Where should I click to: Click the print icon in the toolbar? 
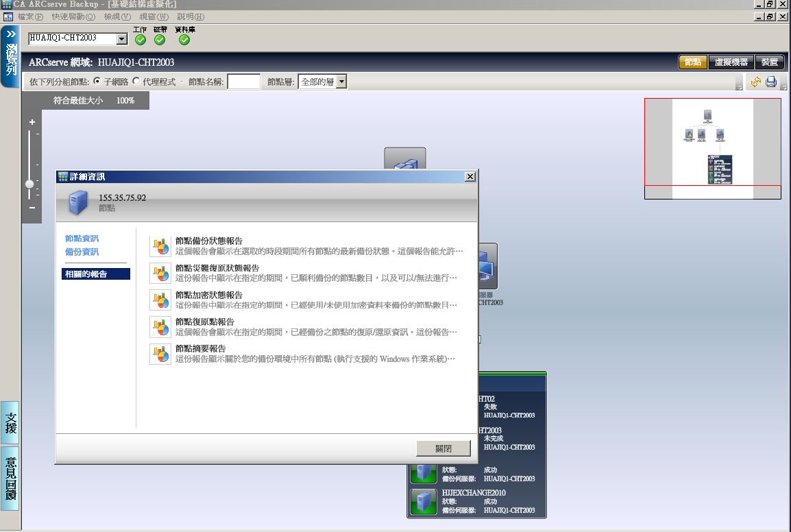point(771,82)
